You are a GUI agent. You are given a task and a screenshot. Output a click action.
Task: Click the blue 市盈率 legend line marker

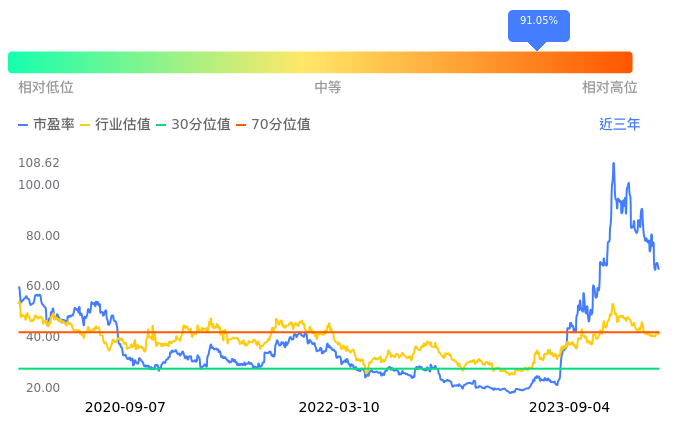tap(24, 125)
